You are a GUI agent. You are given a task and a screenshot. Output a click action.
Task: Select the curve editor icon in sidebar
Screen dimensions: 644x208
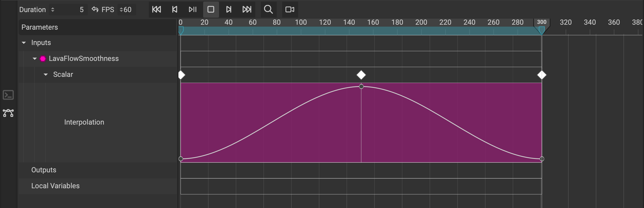[8, 113]
